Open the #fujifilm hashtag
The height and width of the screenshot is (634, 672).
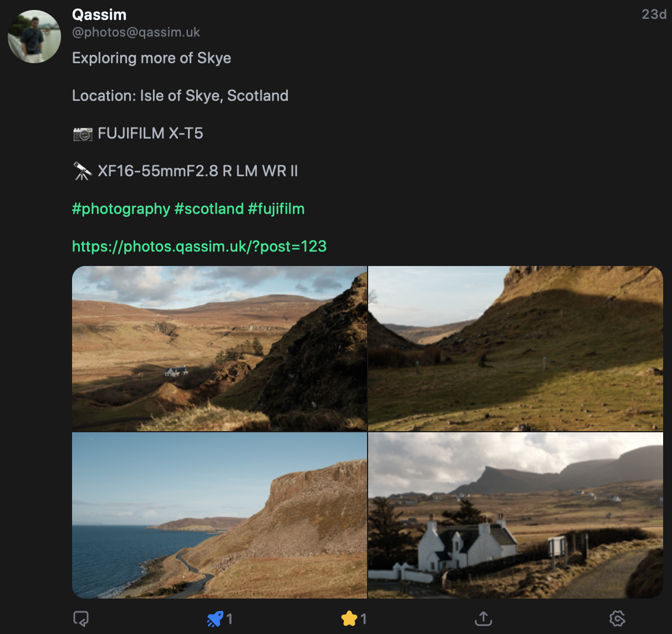(x=276, y=209)
